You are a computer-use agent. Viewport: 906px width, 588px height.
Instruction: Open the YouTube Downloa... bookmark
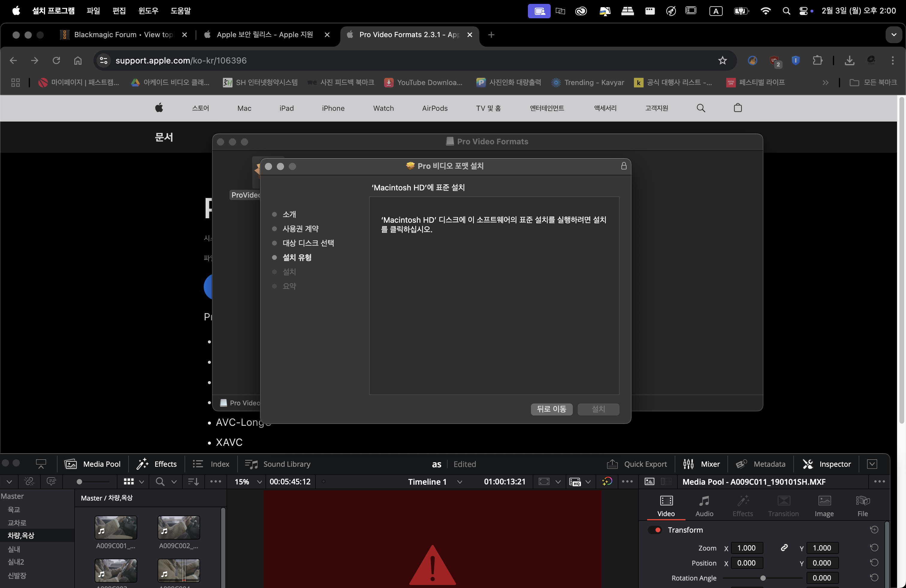click(423, 83)
